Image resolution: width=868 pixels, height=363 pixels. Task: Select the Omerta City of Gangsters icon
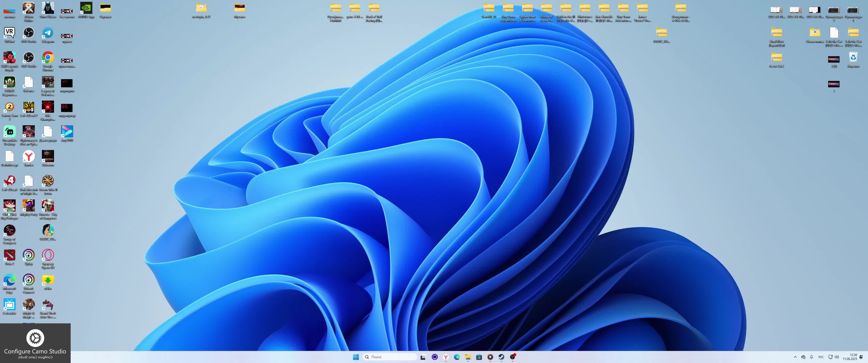click(48, 209)
